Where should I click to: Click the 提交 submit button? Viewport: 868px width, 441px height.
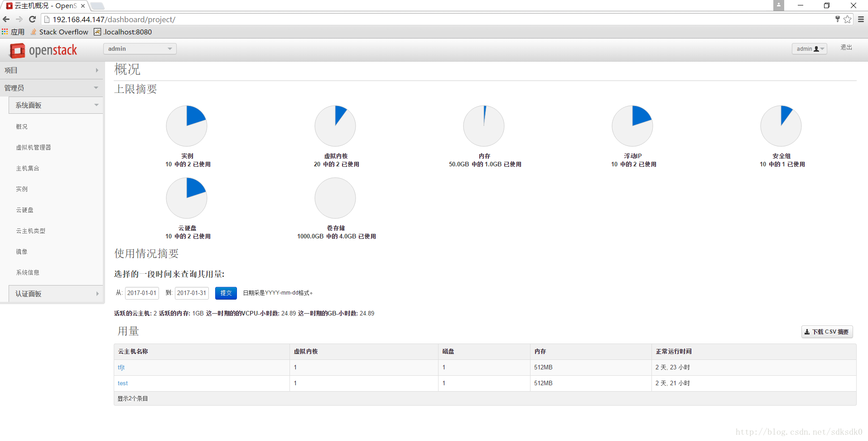coord(226,293)
